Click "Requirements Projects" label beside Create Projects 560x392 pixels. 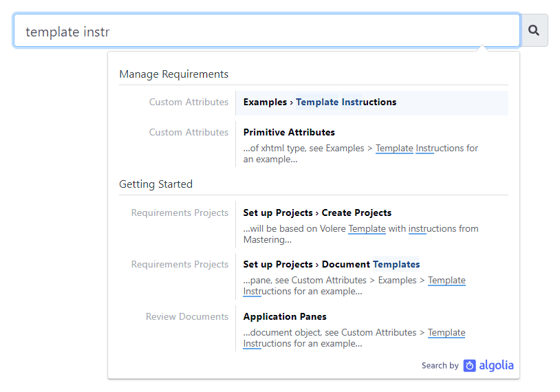pyautogui.click(x=180, y=213)
